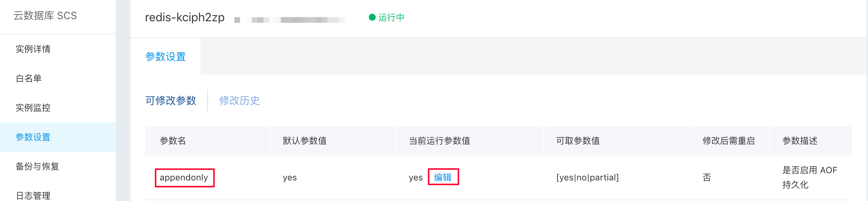This screenshot has height=201, width=868.
Task: Click 编辑 link for appendonly parameter
Action: tap(443, 178)
